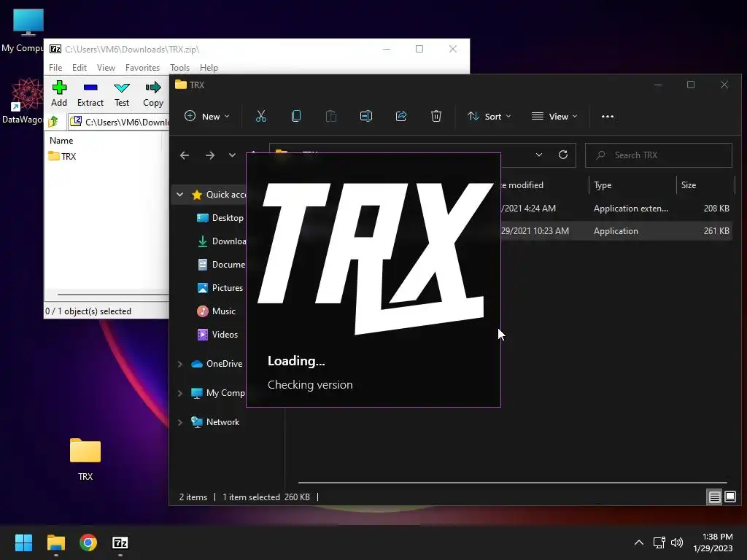Open the Sort dropdown in Explorer
Image resolution: width=747 pixels, height=560 pixels.
[489, 116]
